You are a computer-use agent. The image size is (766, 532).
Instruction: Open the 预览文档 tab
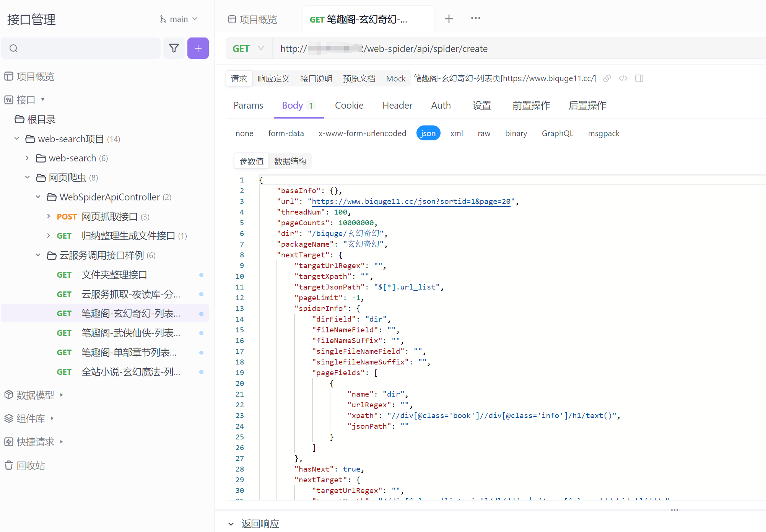[x=359, y=78]
